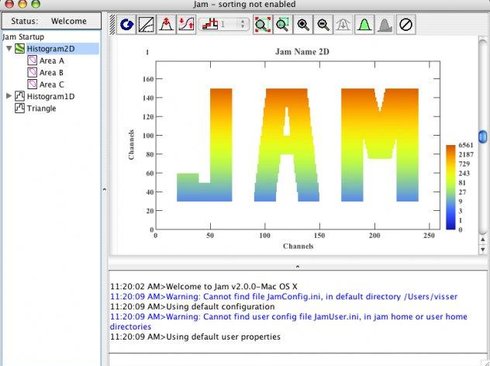The height and width of the screenshot is (366, 490).
Task: Click the Jam Startup root label
Action: click(23, 37)
